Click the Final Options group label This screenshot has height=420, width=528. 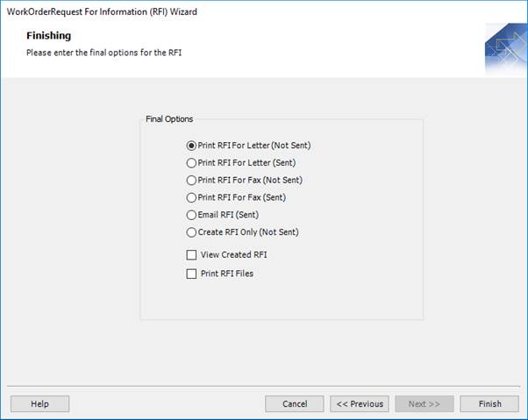pos(169,119)
